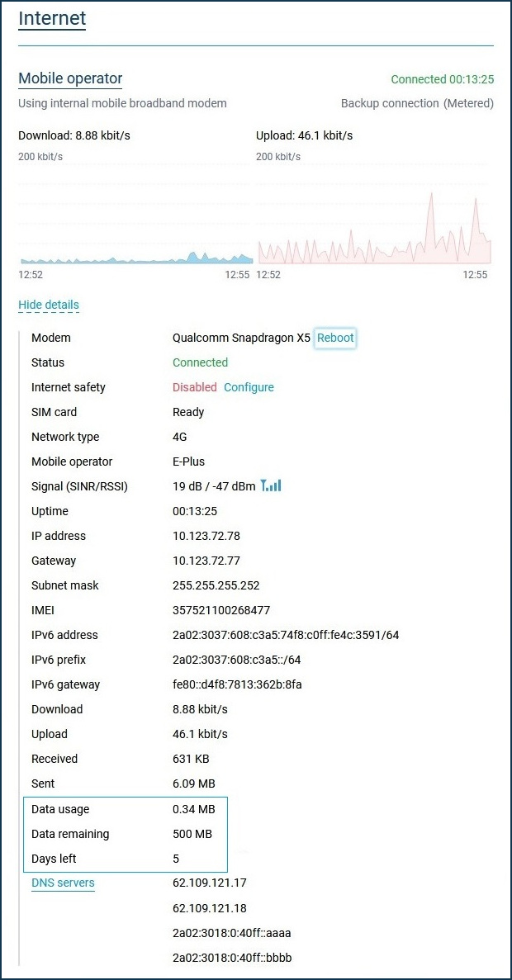Select the IP address value 10.123.72.78

click(206, 536)
